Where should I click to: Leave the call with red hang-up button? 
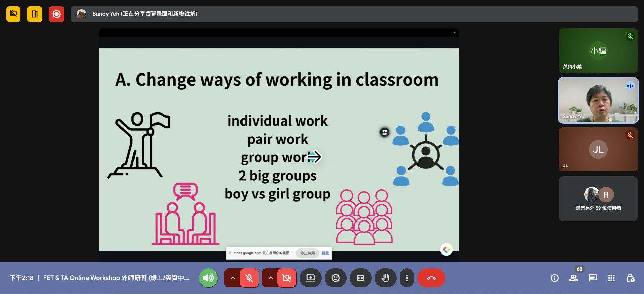pos(431,278)
